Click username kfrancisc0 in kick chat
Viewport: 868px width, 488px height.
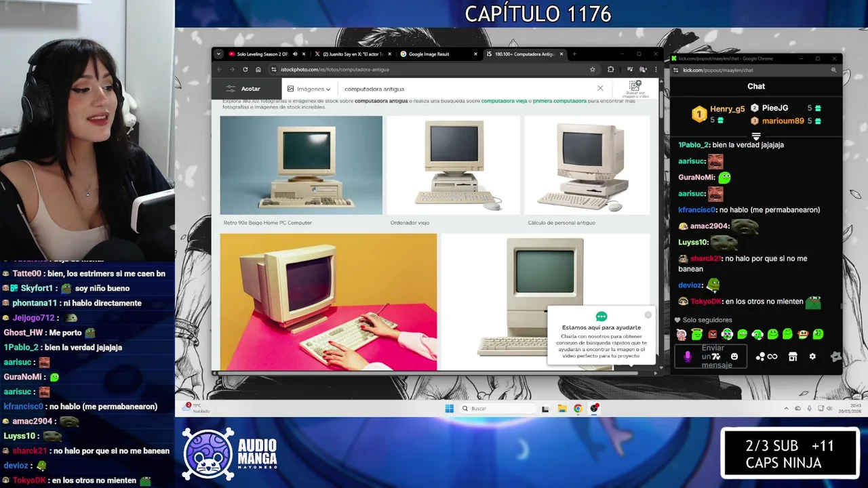point(696,210)
